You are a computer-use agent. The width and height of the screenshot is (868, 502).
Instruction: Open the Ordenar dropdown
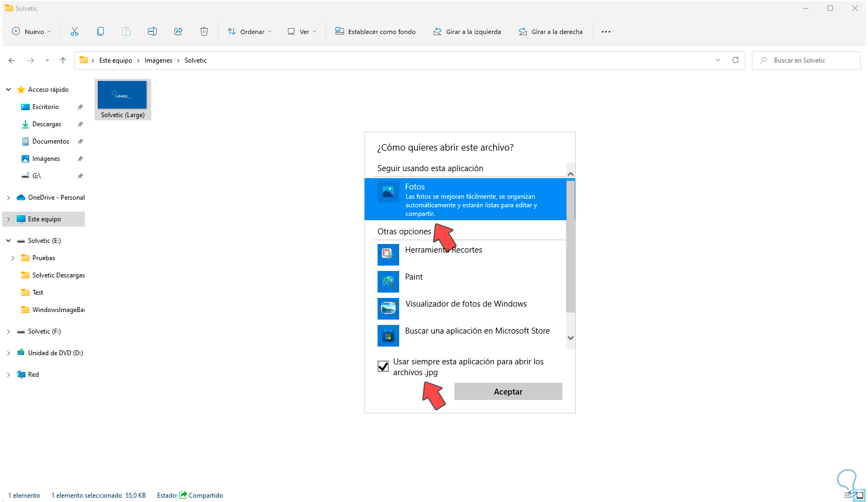pyautogui.click(x=250, y=32)
